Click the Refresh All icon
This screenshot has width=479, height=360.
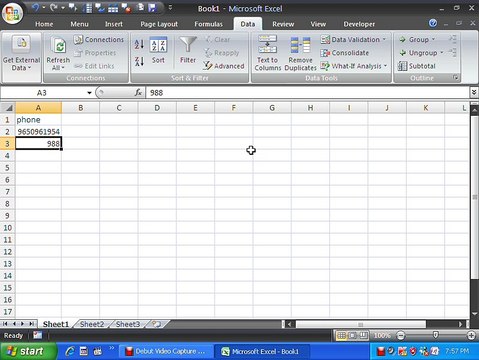60,46
